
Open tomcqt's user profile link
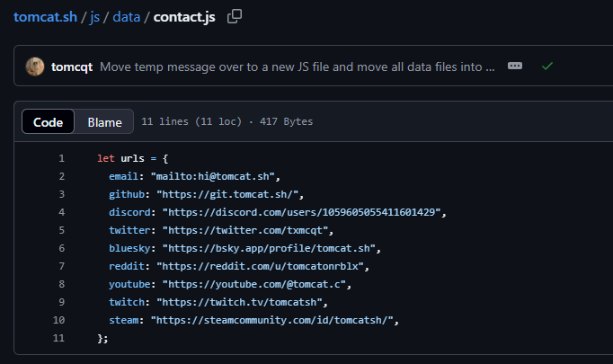pyautogui.click(x=72, y=67)
